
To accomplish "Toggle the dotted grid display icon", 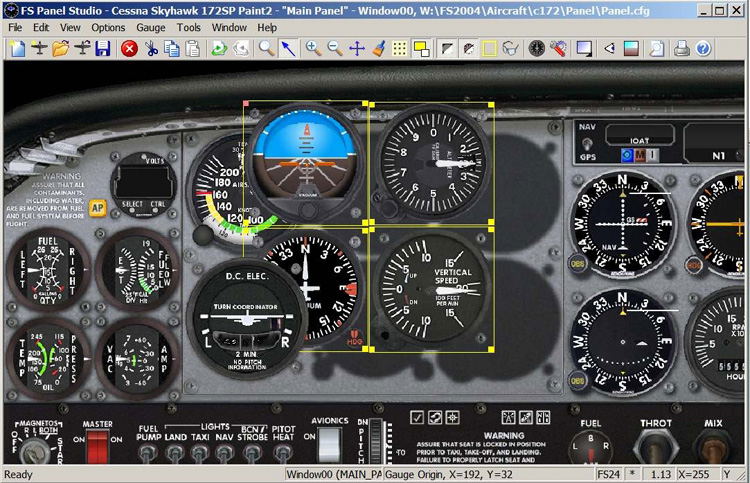I will [x=399, y=48].
